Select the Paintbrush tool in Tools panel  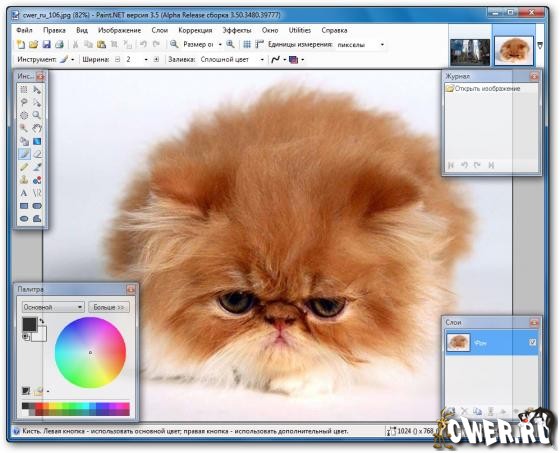[x=24, y=154]
